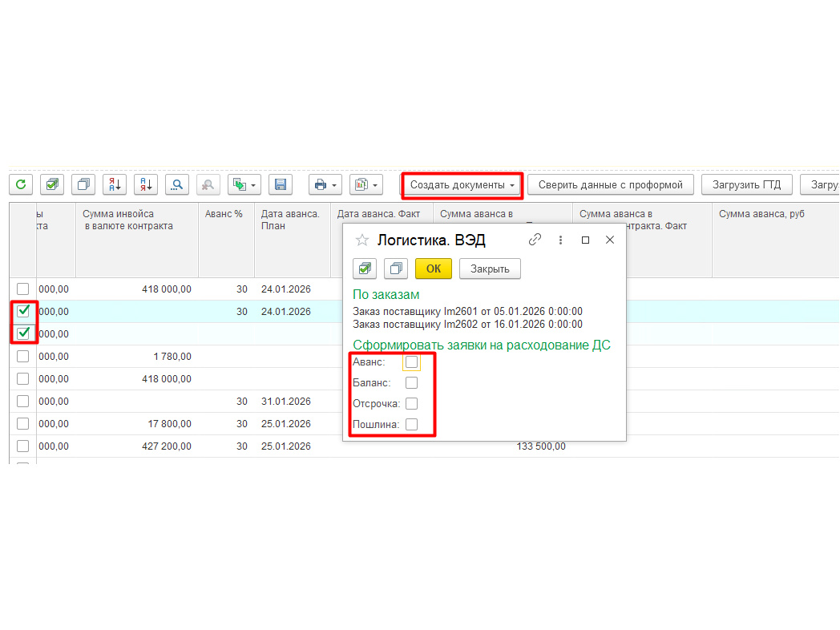The width and height of the screenshot is (840, 630).
Task: Open search with magnifier icon
Action: tap(177, 185)
